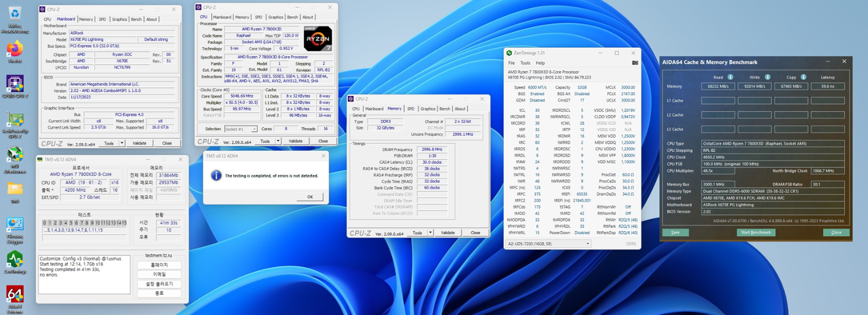Click the Close button in AIDA64 benchmark

[837, 233]
